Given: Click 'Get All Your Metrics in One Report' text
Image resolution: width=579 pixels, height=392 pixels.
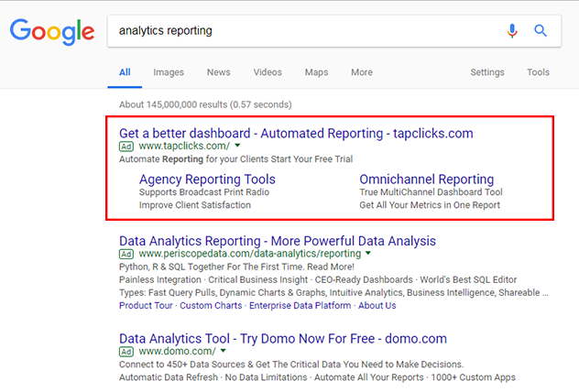Looking at the screenshot, I should coord(430,205).
